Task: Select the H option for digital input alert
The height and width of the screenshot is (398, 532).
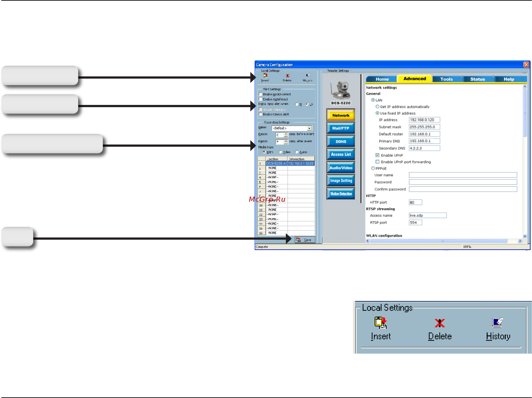Action: coord(297,104)
